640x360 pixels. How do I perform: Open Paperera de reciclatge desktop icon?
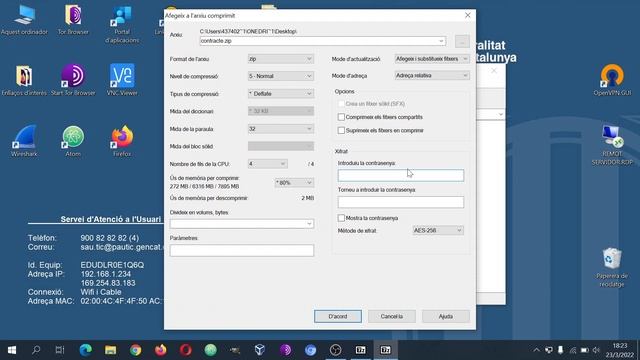612,268
